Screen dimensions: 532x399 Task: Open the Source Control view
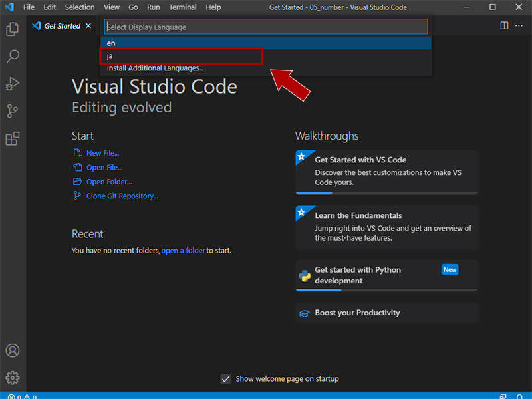[13, 111]
